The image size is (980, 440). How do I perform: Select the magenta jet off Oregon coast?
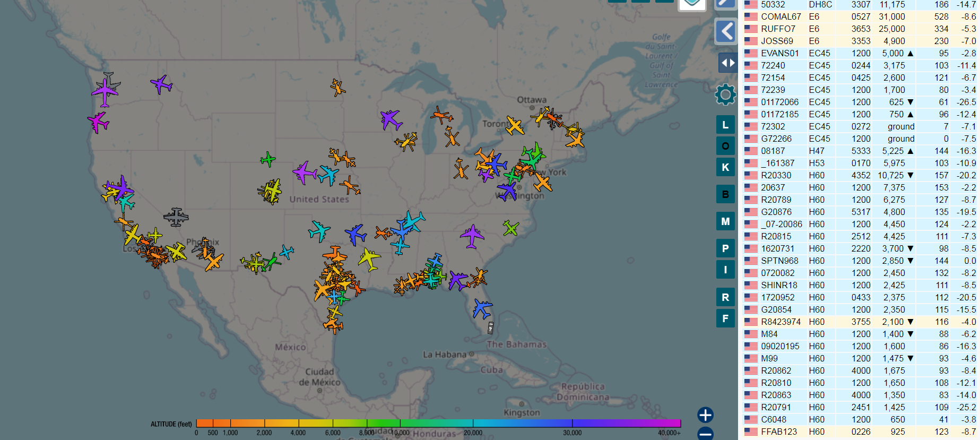pos(98,122)
